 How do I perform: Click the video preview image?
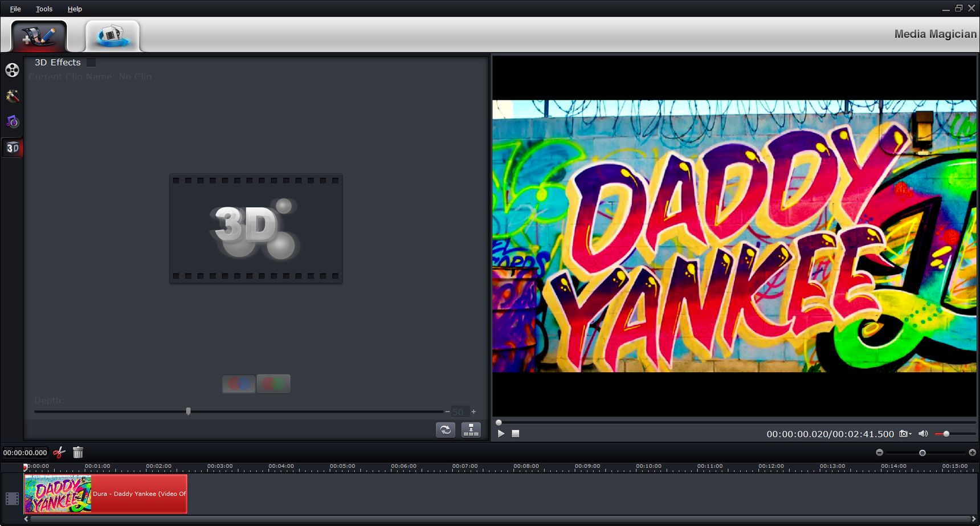[x=734, y=236]
